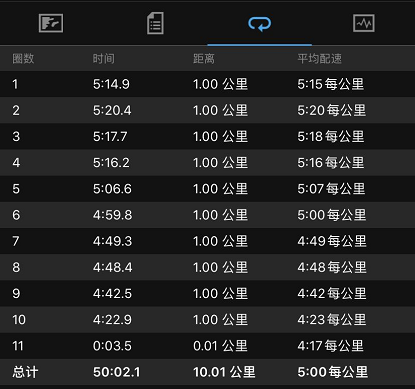Click the 距离 column header
The image size is (415, 389).
204,59
